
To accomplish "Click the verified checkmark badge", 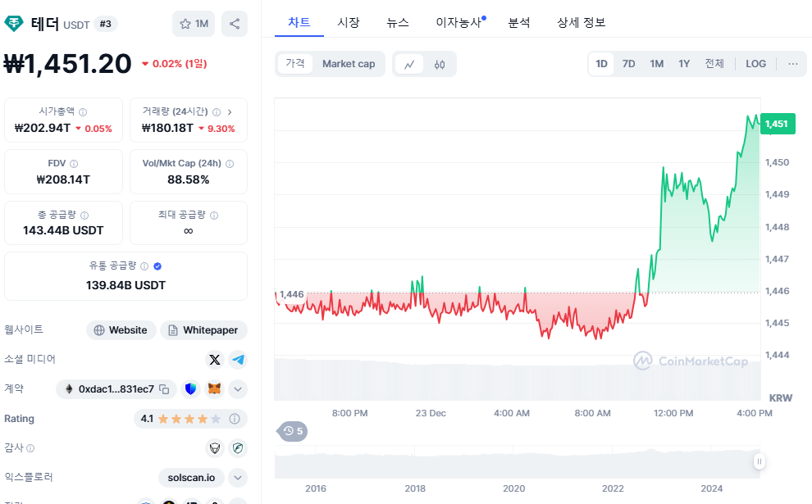I will 157,266.
